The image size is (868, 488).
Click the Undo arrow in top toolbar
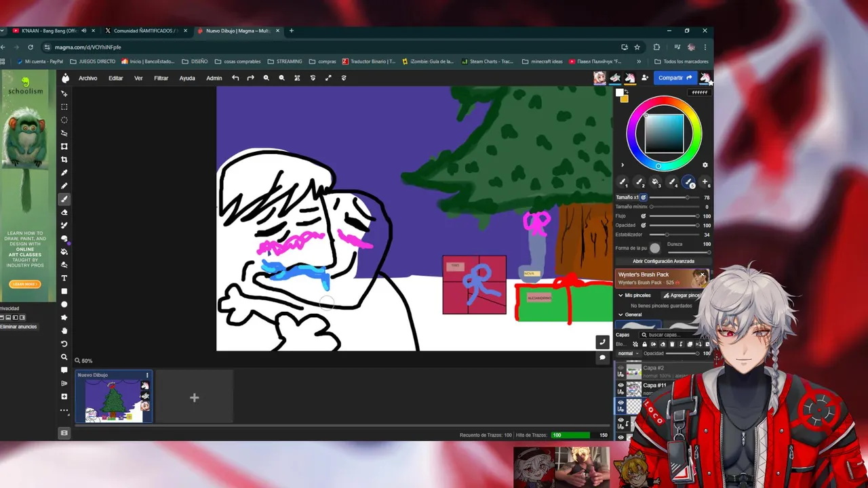point(235,78)
